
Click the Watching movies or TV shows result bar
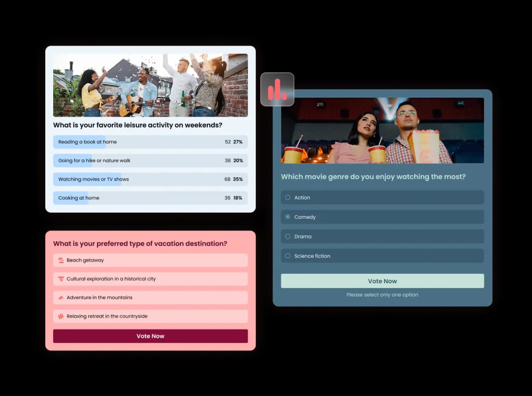point(150,179)
